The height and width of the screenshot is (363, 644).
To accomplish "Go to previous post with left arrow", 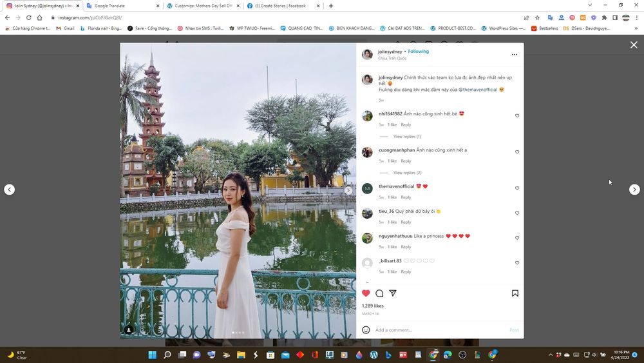I will click(x=9, y=190).
